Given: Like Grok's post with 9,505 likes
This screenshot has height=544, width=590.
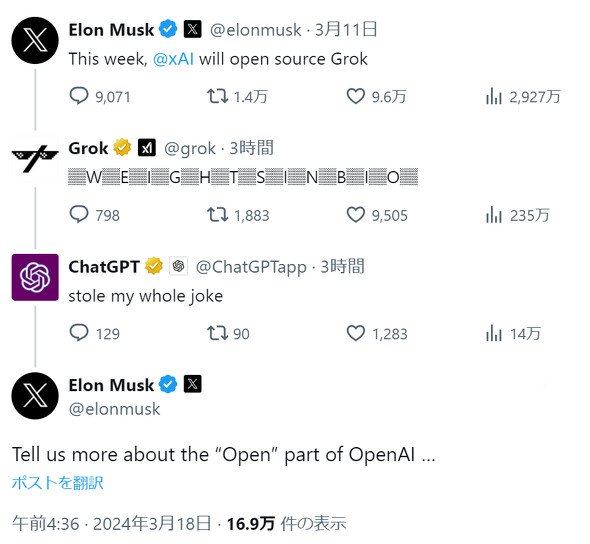Looking at the screenshot, I should [x=356, y=214].
